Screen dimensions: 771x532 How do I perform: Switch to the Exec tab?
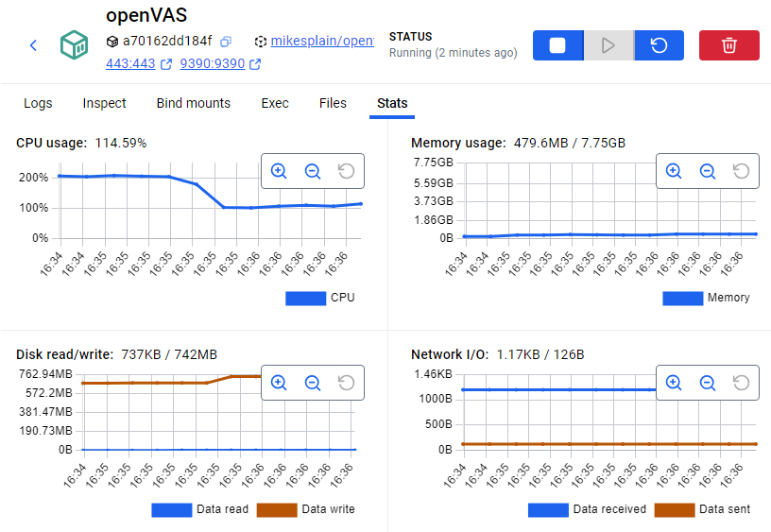[x=275, y=103]
